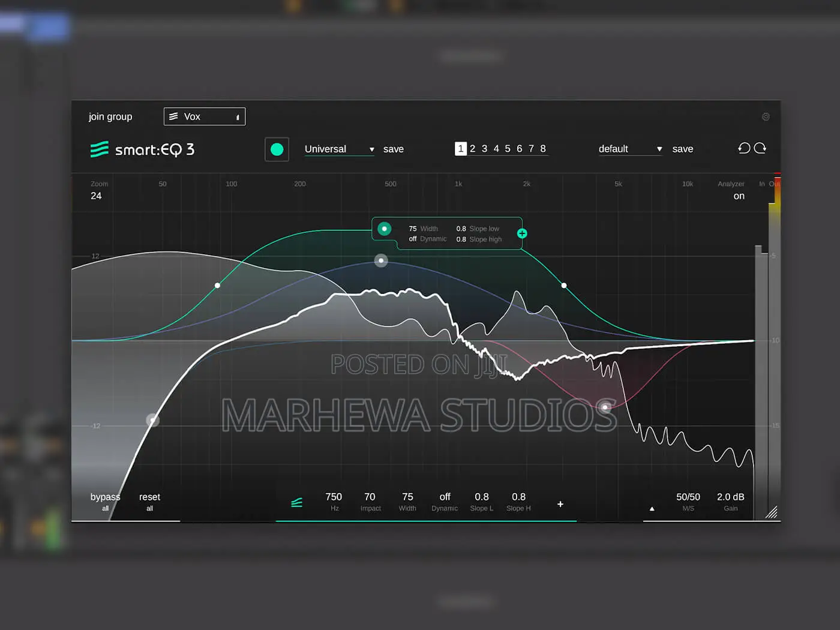This screenshot has height=630, width=840.
Task: Adjust the 2.0 dB Gain value
Action: [731, 497]
